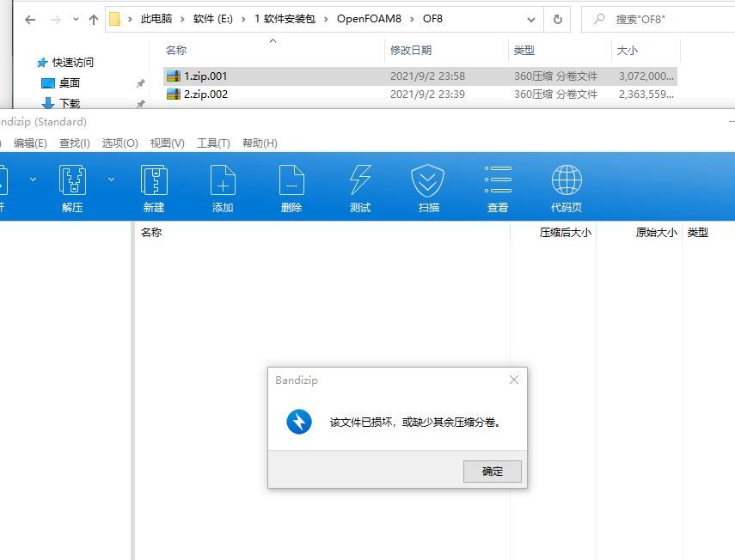Click the folder icon in the address bar
The image size is (735, 560).
(x=115, y=19)
